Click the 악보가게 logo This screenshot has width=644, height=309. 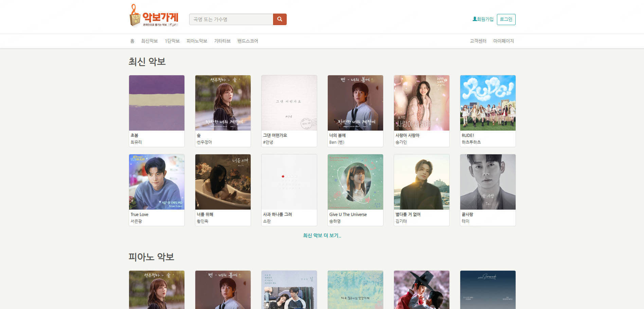click(154, 16)
